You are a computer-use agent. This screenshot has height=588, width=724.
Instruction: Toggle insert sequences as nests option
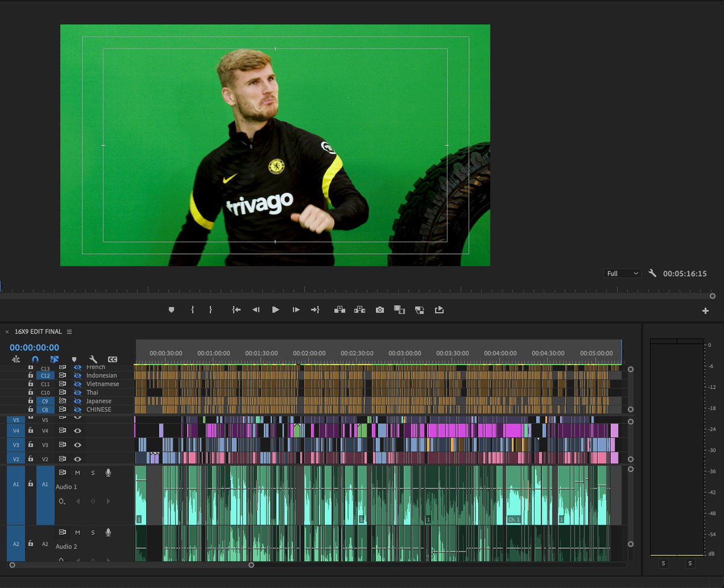(x=16, y=359)
